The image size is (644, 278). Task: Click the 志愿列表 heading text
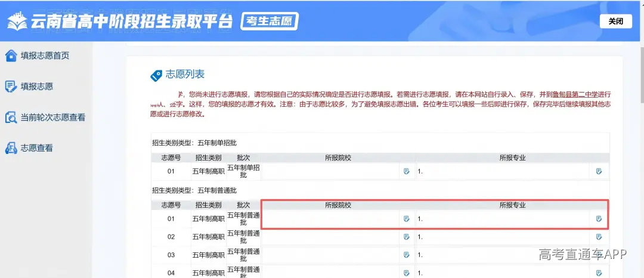185,75
